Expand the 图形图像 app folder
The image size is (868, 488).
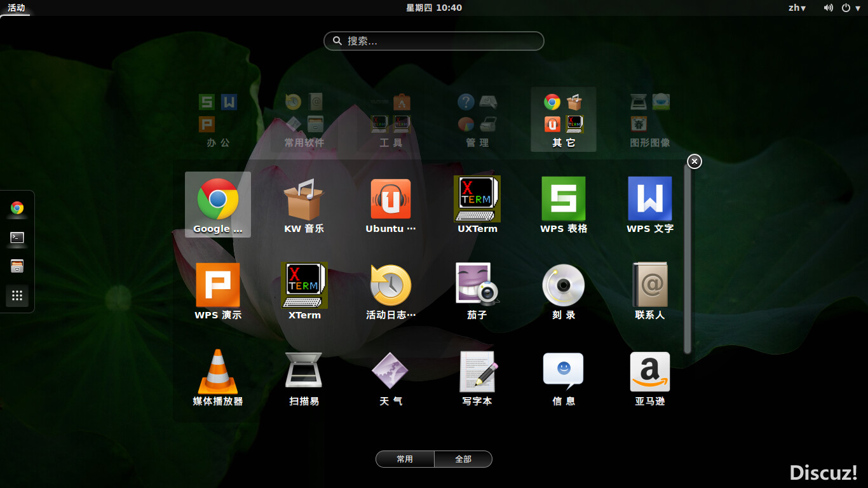tap(649, 119)
